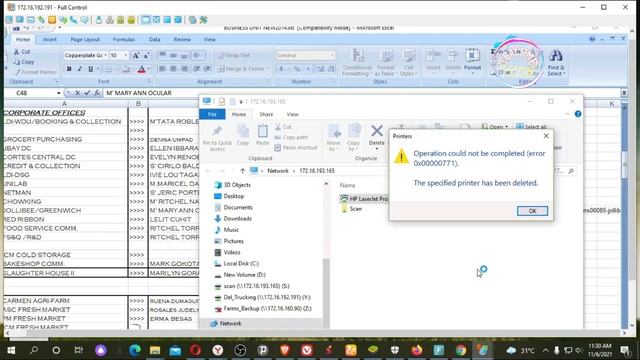
Task: Select the Scan shared folder
Action: (x=351, y=209)
